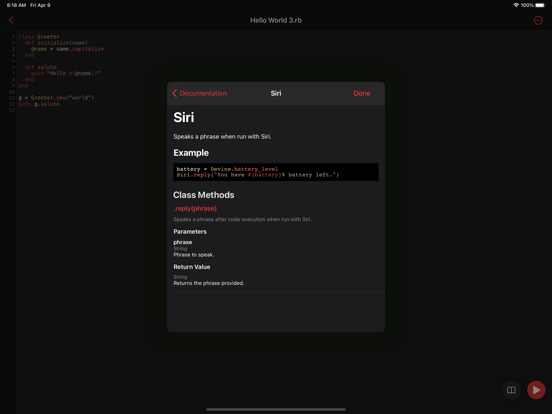
Task: Check the battery indicator in status bar
Action: [540, 5]
